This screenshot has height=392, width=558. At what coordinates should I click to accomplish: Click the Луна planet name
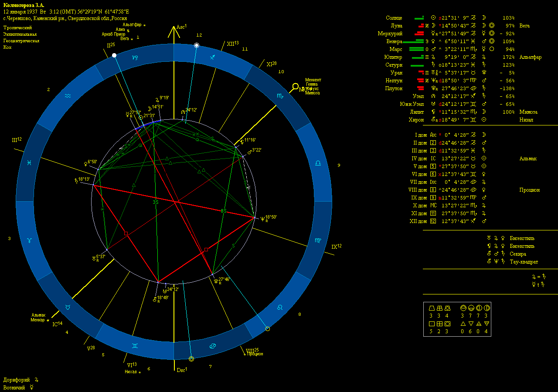click(397, 26)
